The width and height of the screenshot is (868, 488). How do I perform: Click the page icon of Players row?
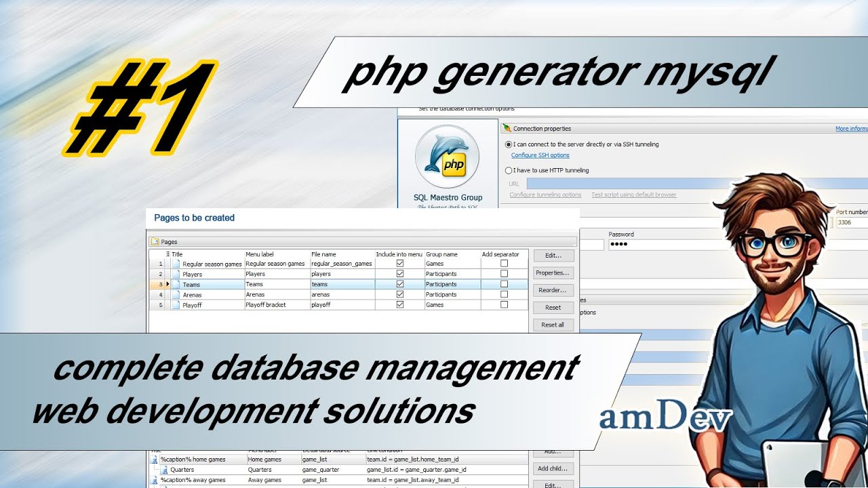176,274
